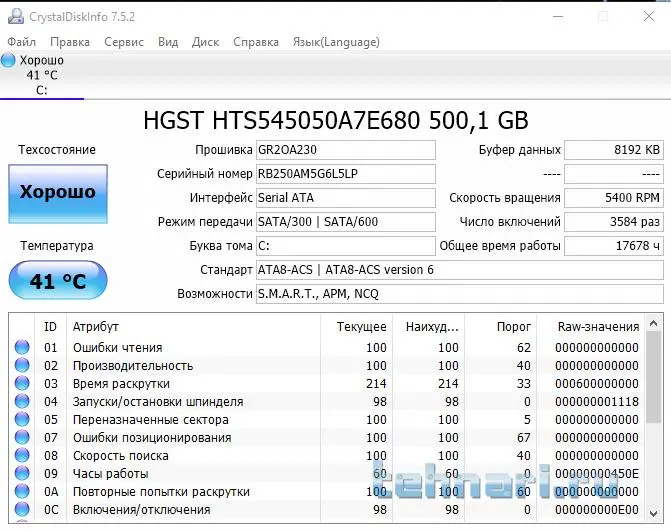This screenshot has height=531, width=671.
Task: Click the Буква тома field C:
Action: (x=346, y=246)
